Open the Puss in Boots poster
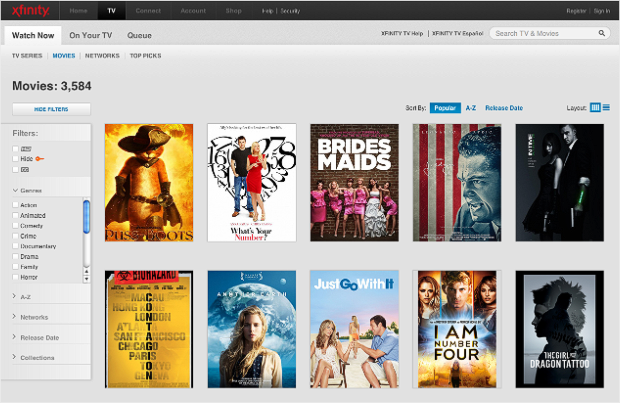The image size is (620, 403). (149, 182)
